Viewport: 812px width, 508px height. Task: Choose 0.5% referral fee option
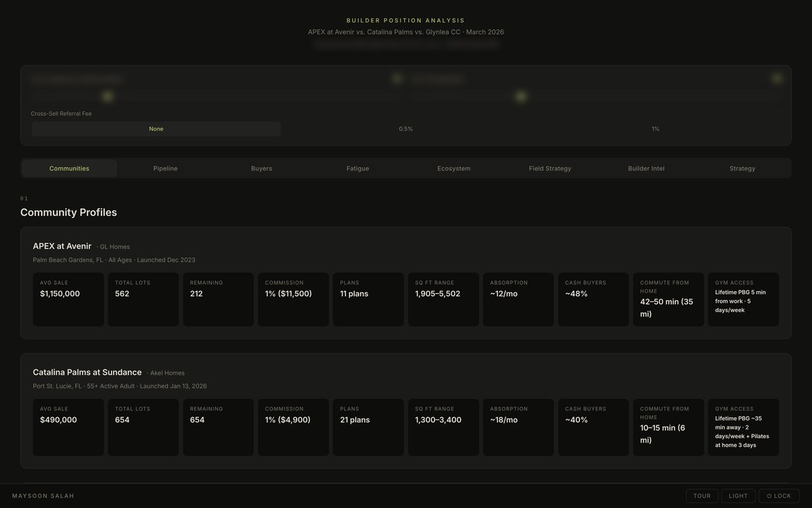[406, 129]
